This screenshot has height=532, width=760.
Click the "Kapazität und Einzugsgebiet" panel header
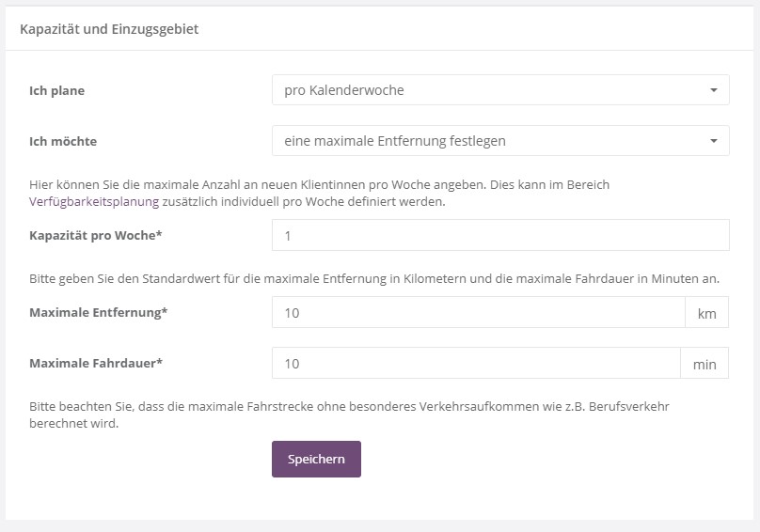point(109,29)
